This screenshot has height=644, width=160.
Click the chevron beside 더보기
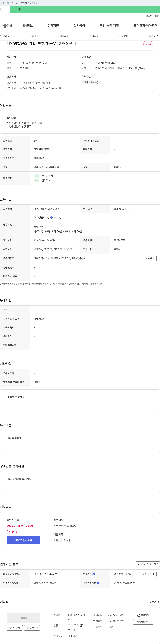[158, 602]
